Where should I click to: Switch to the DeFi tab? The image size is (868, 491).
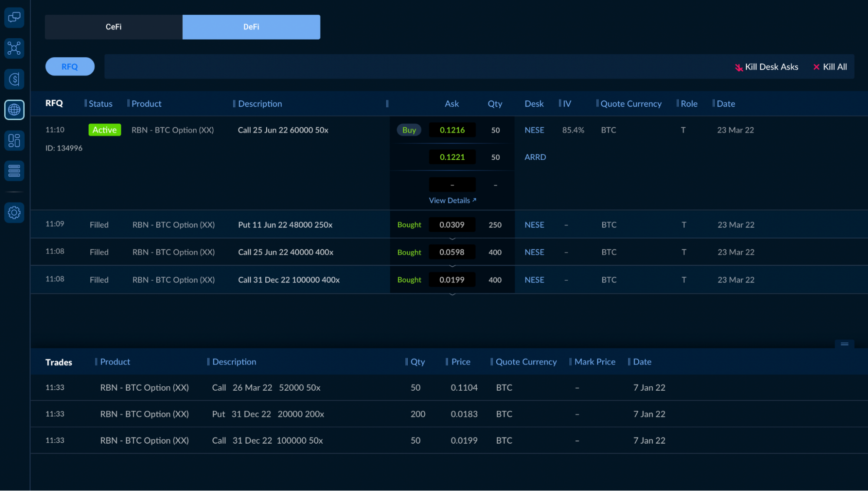[251, 27]
